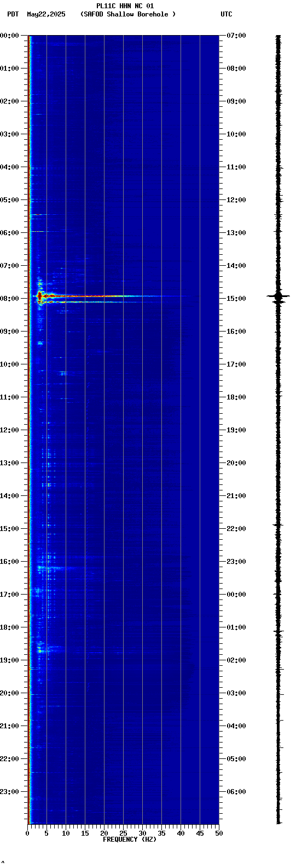Click the 16:00 PDT time label
302x868 pixels.
(9, 562)
